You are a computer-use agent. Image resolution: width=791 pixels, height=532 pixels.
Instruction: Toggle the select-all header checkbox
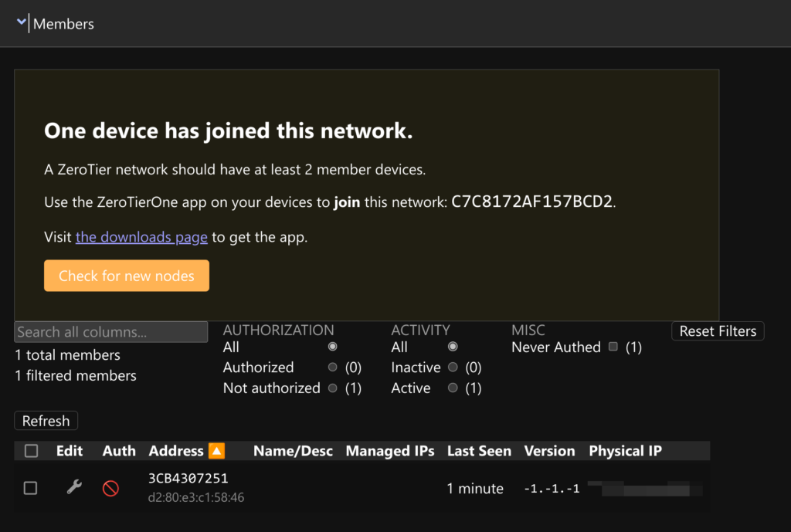(x=31, y=451)
